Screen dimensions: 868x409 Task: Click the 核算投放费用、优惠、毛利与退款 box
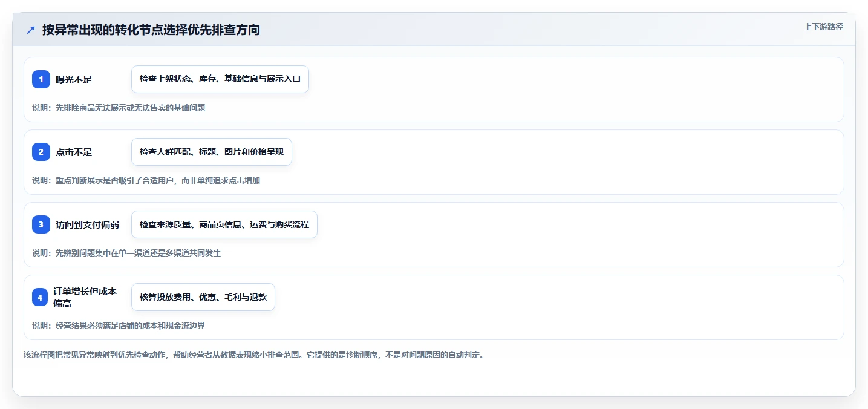(x=203, y=297)
